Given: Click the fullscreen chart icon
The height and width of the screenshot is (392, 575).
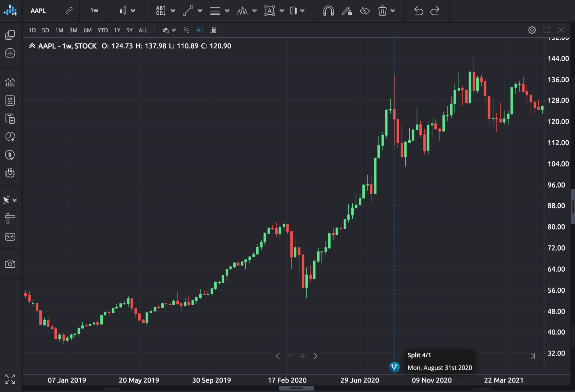Looking at the screenshot, I should 547,30.
